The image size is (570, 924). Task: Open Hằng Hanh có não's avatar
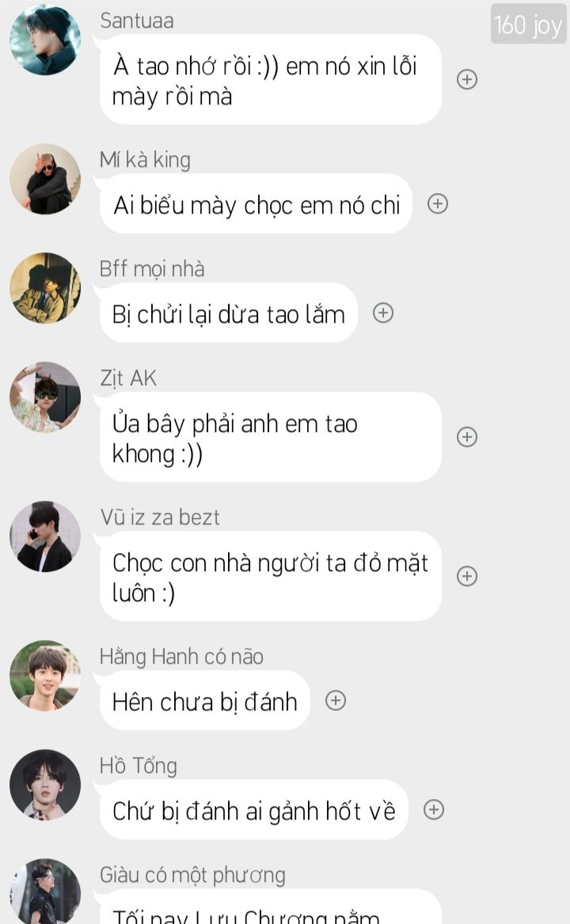pos(45,676)
